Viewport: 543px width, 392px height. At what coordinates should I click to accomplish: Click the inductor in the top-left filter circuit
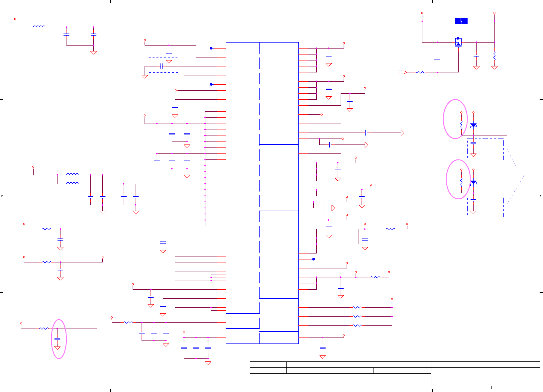pyautogui.click(x=39, y=27)
